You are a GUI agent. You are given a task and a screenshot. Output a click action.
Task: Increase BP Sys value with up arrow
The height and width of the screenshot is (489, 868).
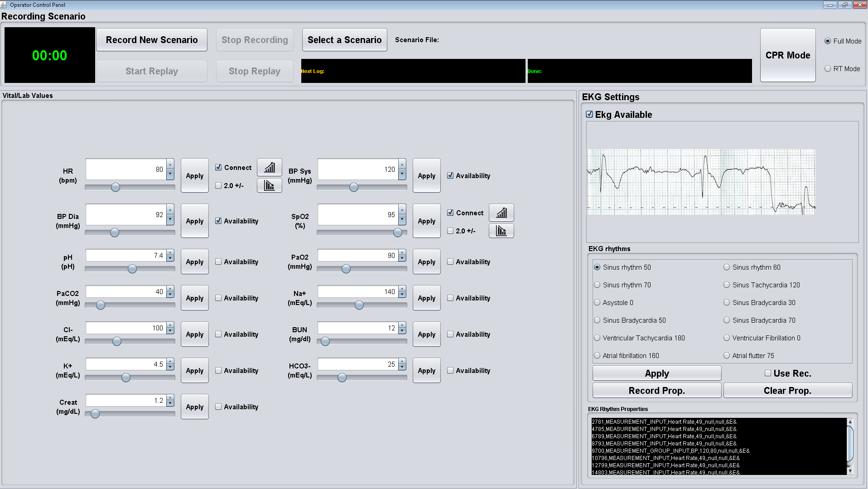click(402, 164)
